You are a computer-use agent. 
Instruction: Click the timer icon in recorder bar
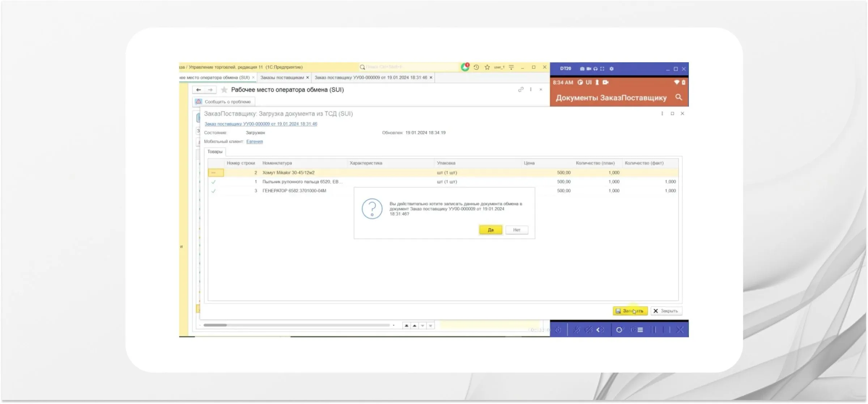click(x=558, y=330)
